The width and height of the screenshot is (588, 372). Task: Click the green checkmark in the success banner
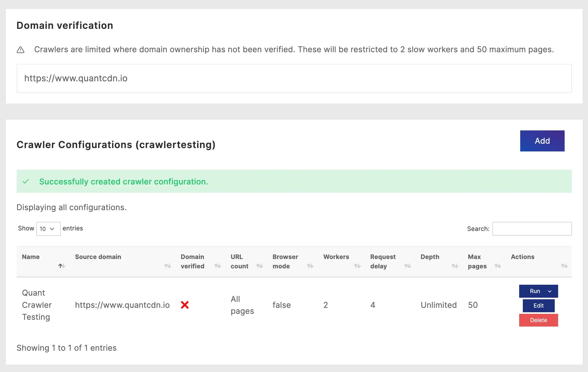26,181
